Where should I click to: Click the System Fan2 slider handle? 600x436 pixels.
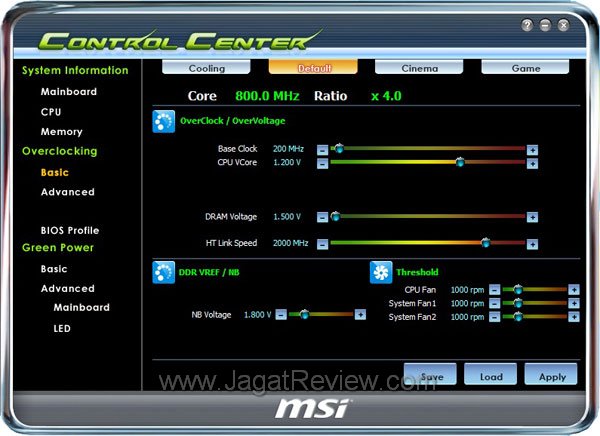tap(518, 317)
